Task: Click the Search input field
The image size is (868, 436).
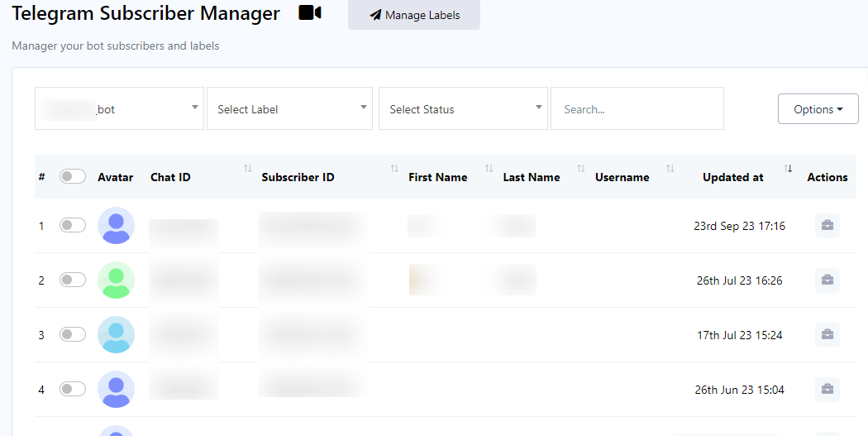Action: pos(637,108)
